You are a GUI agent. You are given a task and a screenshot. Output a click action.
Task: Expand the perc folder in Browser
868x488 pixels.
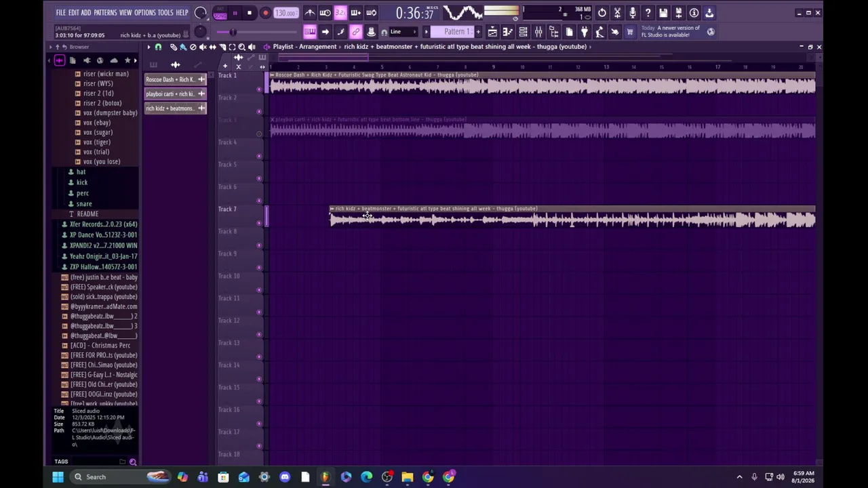pos(82,193)
